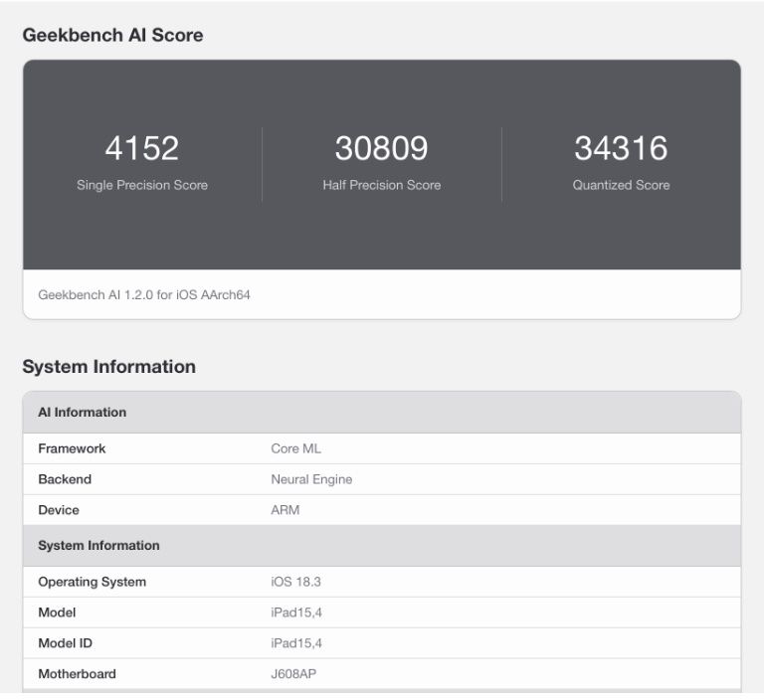Select the iPad15,4 value in Model ID row
The image size is (764, 700).
(x=296, y=643)
